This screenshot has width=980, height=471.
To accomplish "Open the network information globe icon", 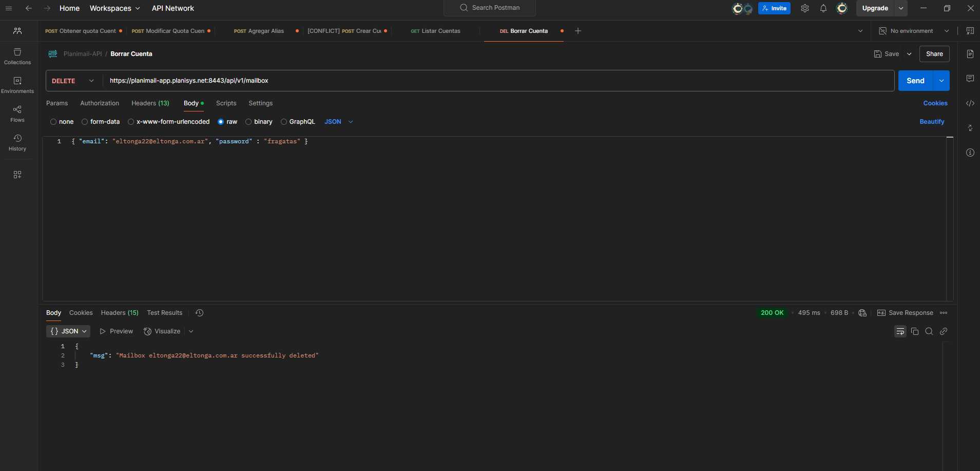I will tap(862, 313).
